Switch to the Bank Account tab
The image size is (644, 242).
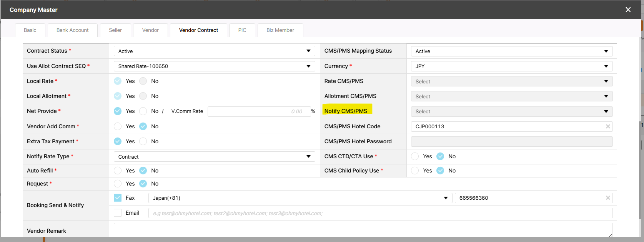tap(72, 30)
